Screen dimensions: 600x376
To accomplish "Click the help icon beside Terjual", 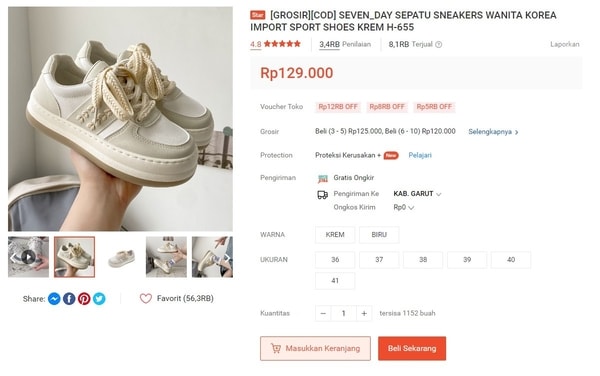I will click(439, 44).
